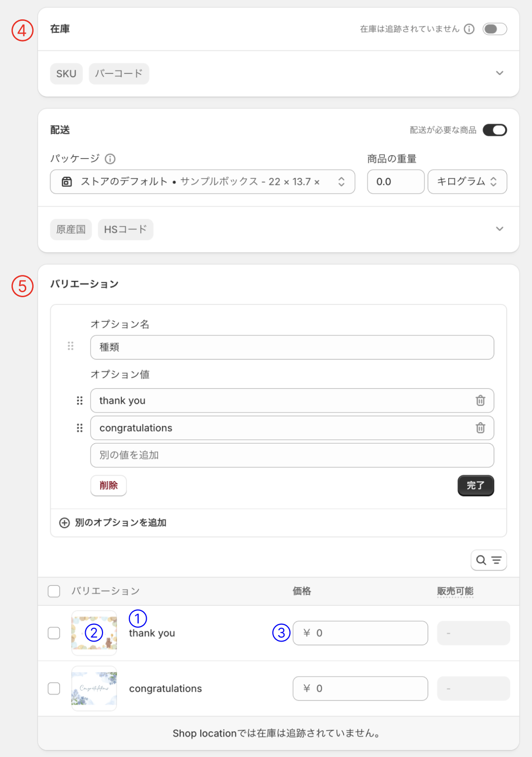This screenshot has height=757, width=532.
Task: Click the inventory tracking info icon
Action: click(469, 29)
